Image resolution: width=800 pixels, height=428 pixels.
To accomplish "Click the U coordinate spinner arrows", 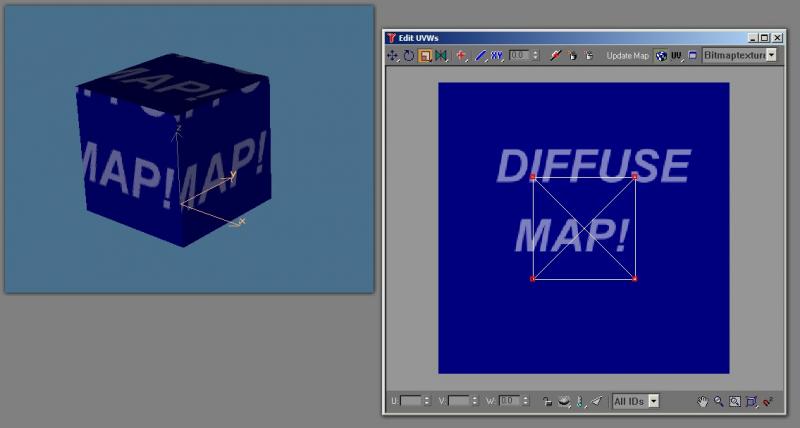I will [427, 401].
